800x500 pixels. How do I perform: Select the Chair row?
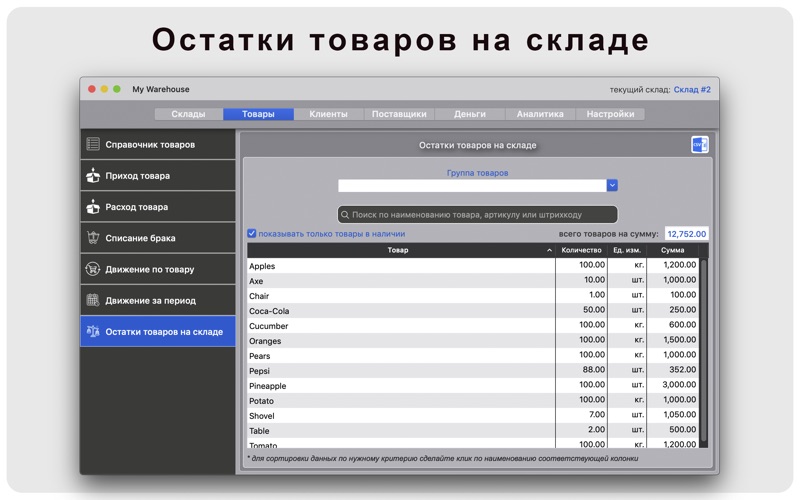[x=473, y=295]
